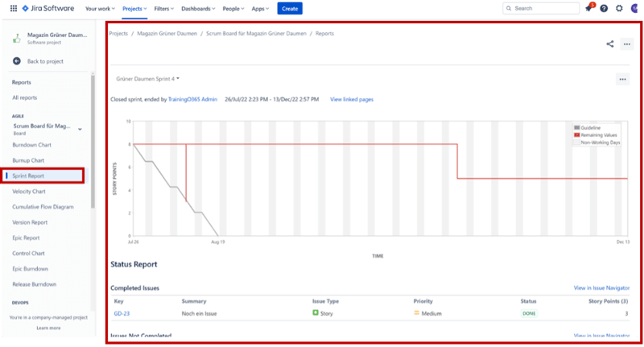This screenshot has width=644, height=347.
Task: Open the notifications bell icon
Action: tap(589, 8)
